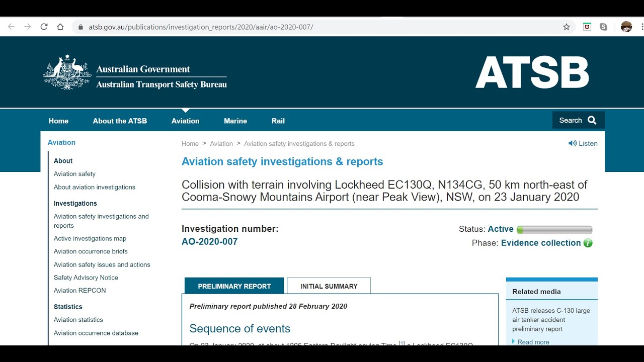Open the Aviation safety sidebar link
This screenshot has width=644, height=362.
[x=74, y=174]
